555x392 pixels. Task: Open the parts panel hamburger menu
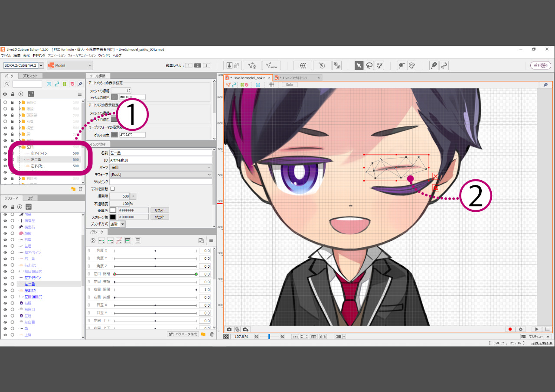80,94
